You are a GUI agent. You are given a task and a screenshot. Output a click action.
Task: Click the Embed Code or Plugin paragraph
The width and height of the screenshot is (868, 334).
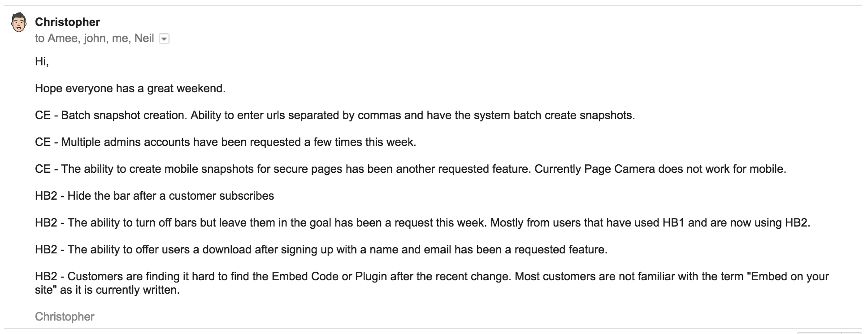432,283
